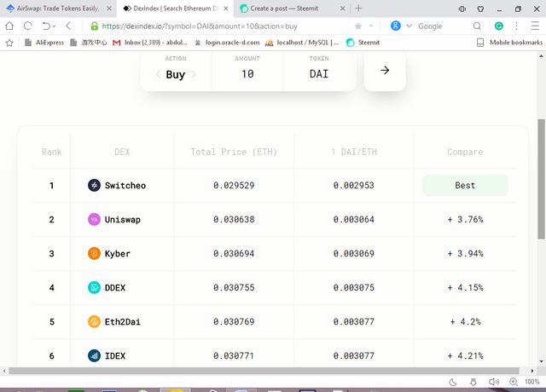Viewport: 546px width, 392px height.
Task: Click the 100% zoom level
Action: click(532, 382)
